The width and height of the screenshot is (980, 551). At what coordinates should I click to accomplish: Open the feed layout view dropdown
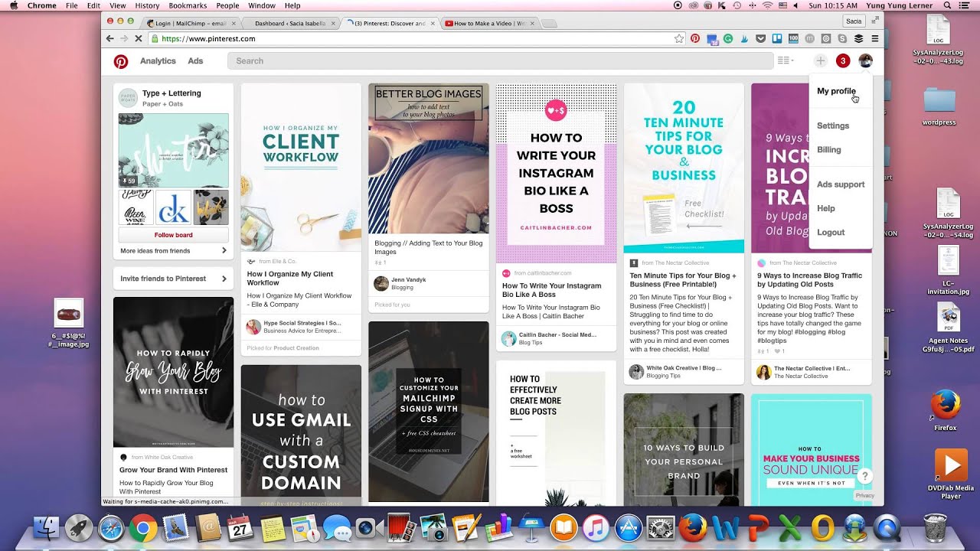(785, 61)
